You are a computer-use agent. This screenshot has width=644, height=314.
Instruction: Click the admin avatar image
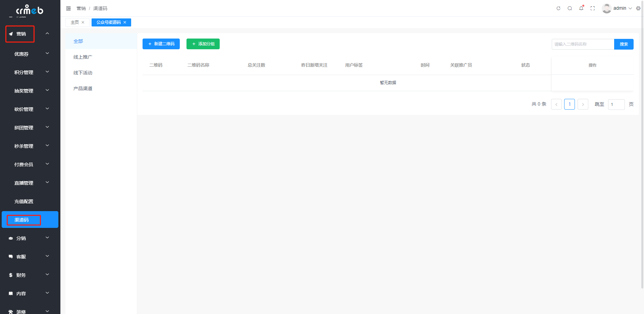coord(606,8)
